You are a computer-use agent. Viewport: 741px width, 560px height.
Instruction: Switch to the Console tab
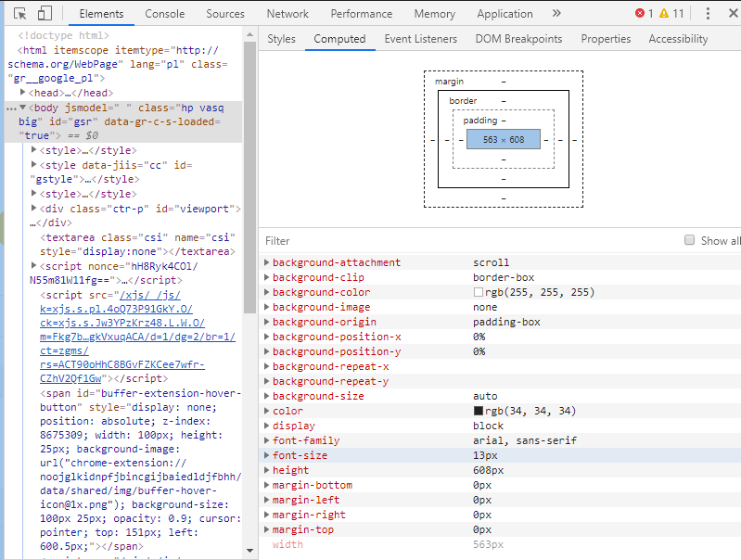click(x=164, y=14)
